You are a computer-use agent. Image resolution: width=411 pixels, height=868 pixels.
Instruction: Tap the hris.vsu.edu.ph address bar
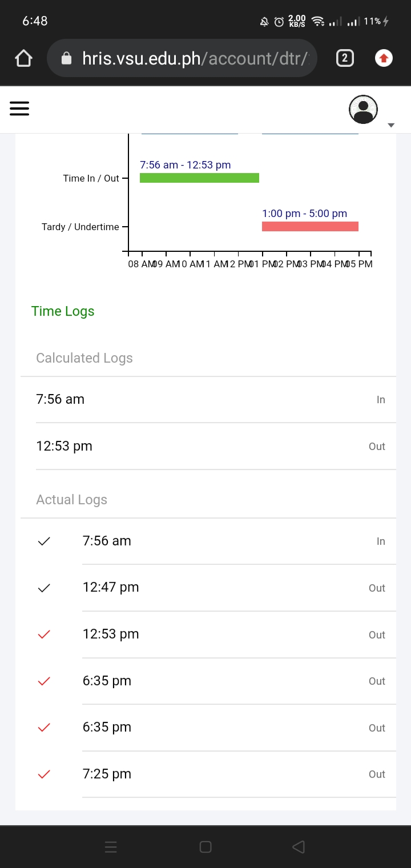pos(194,58)
